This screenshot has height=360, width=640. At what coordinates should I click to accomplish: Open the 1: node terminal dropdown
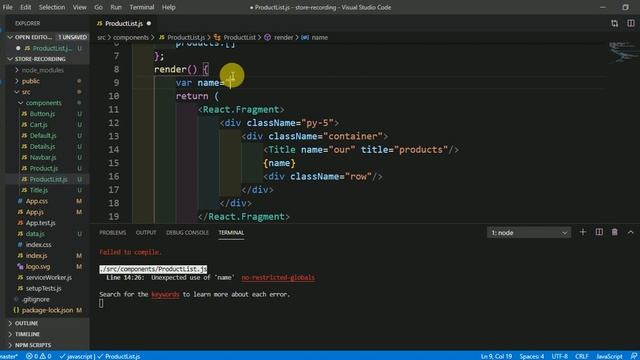click(529, 233)
